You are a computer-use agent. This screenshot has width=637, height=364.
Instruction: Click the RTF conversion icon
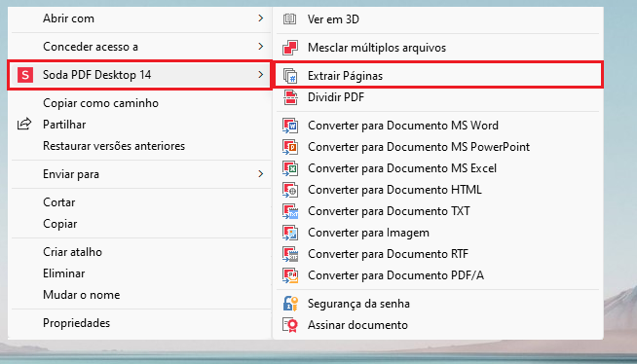coord(290,254)
